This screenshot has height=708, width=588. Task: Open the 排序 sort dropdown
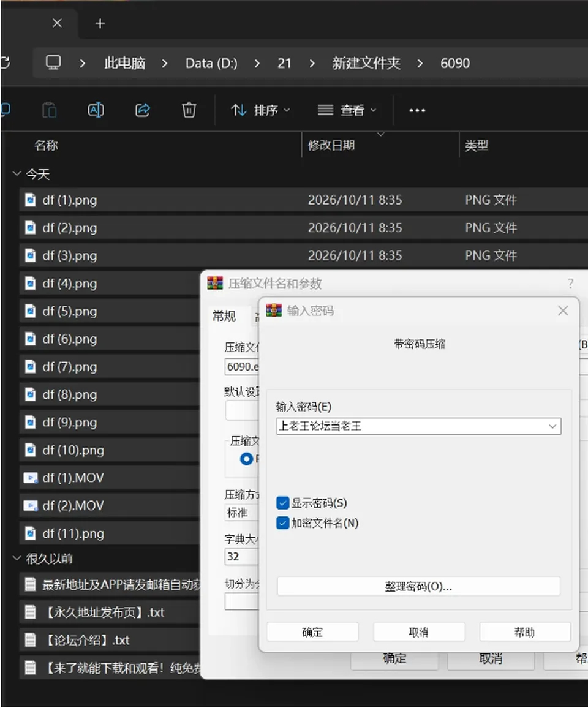[x=260, y=110]
